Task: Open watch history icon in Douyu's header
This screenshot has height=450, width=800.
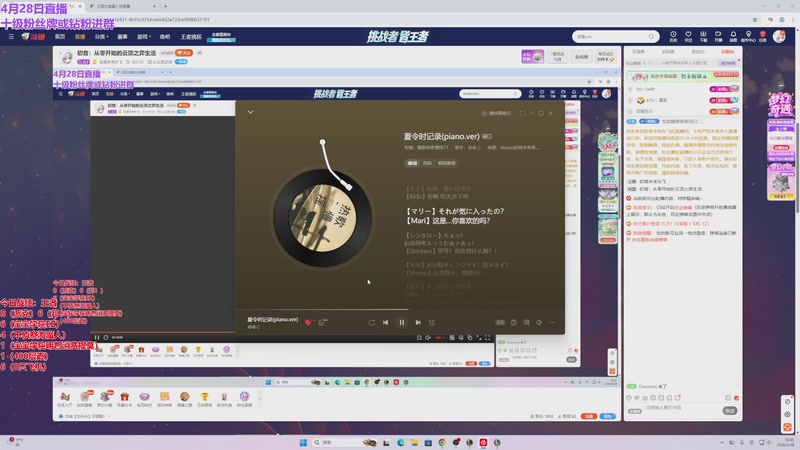Action: pyautogui.click(x=673, y=36)
